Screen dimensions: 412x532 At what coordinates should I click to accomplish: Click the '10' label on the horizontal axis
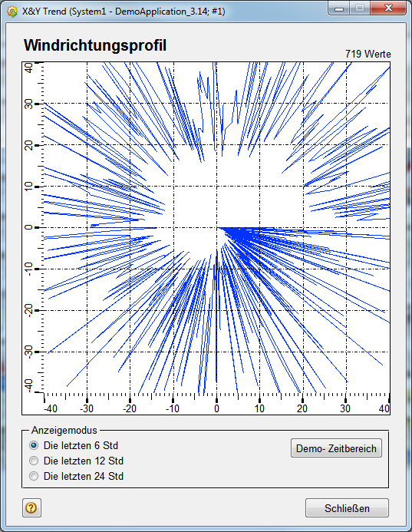[259, 408]
